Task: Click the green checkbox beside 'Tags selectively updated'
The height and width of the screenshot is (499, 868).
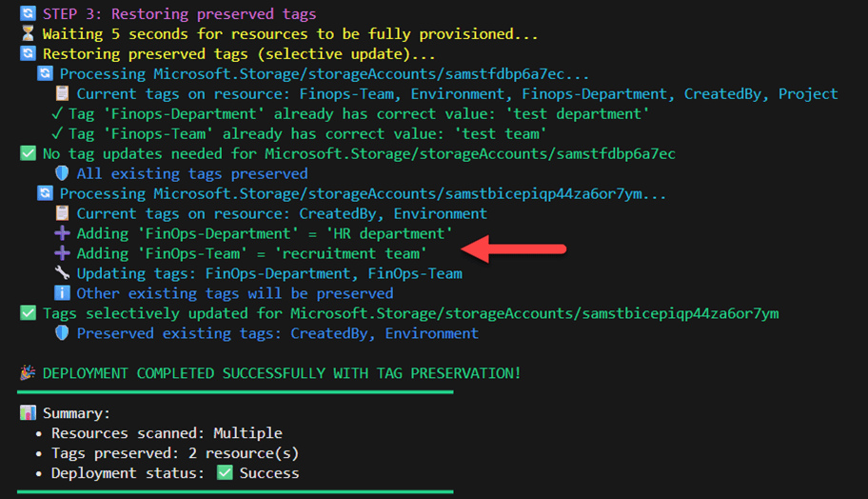Action: pos(27,313)
